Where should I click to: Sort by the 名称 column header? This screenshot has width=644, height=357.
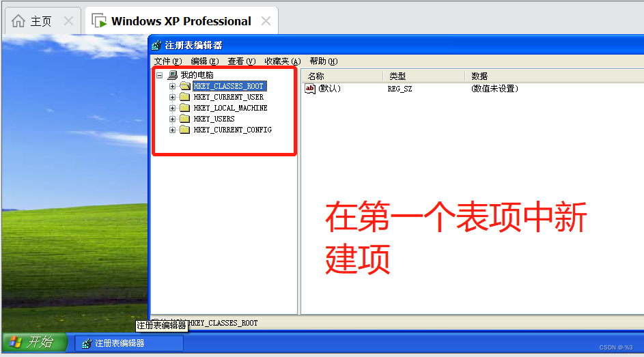point(343,76)
